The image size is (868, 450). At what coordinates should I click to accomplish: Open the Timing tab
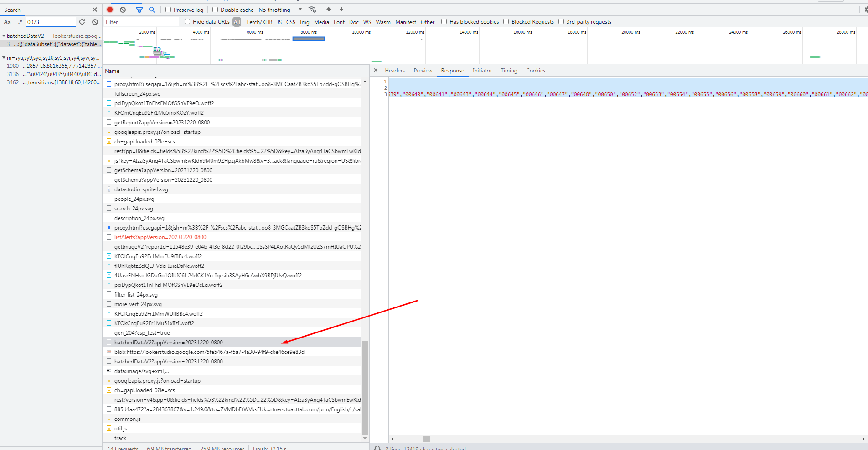click(x=509, y=71)
